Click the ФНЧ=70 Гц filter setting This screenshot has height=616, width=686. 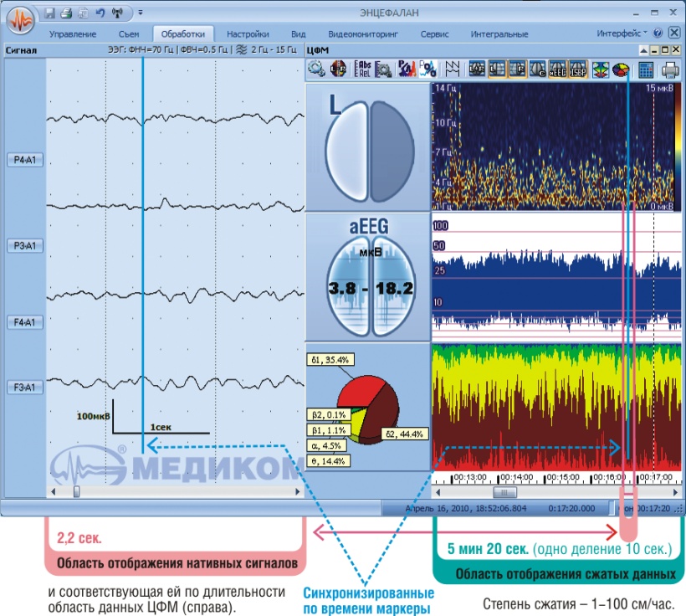point(151,50)
